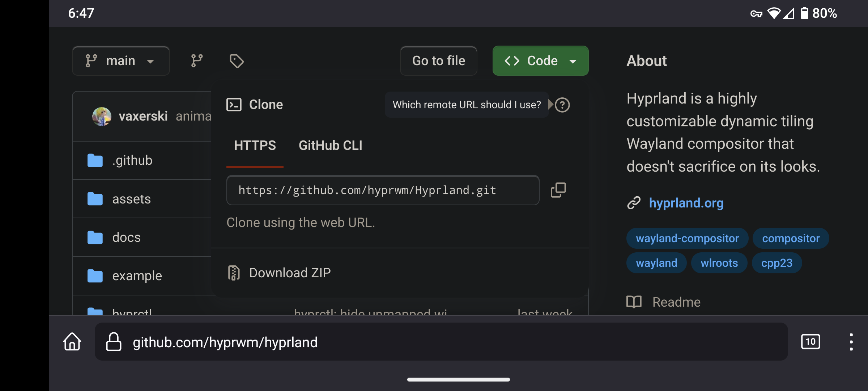868x391 pixels.
Task: Open tags via the tag icon
Action: (237, 61)
